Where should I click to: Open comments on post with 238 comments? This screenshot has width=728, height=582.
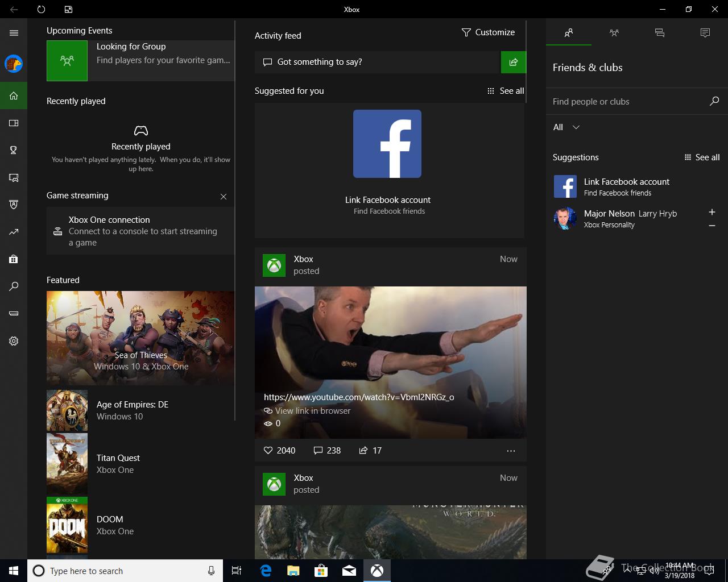tap(327, 450)
